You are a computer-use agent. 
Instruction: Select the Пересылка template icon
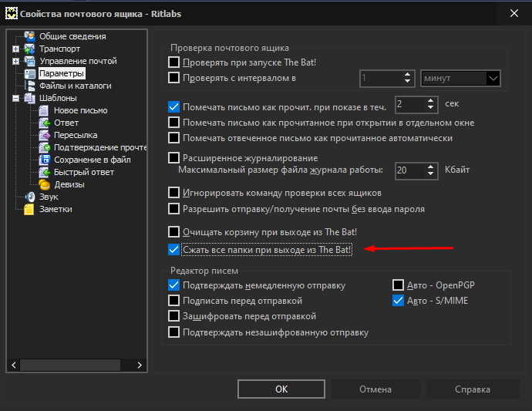pos(44,135)
